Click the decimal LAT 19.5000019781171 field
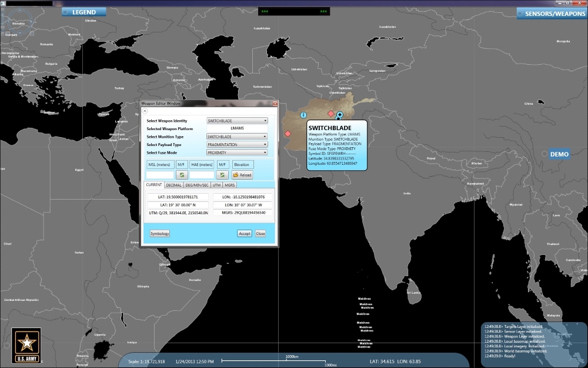The image size is (588, 368). pos(178,197)
